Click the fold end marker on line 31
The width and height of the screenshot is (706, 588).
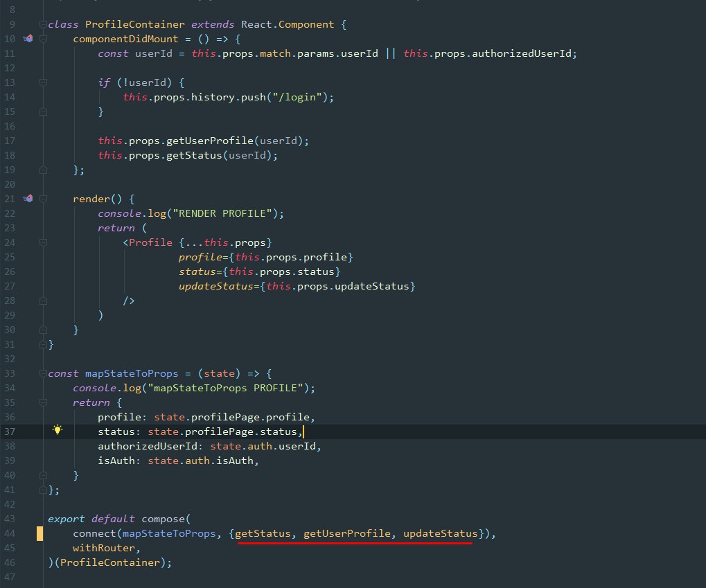click(x=43, y=344)
